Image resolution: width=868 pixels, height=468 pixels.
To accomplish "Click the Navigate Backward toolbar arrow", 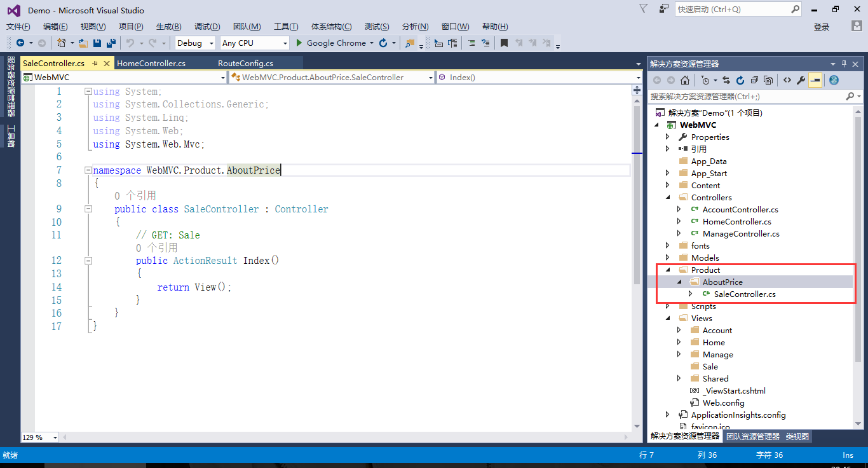I will (x=20, y=43).
